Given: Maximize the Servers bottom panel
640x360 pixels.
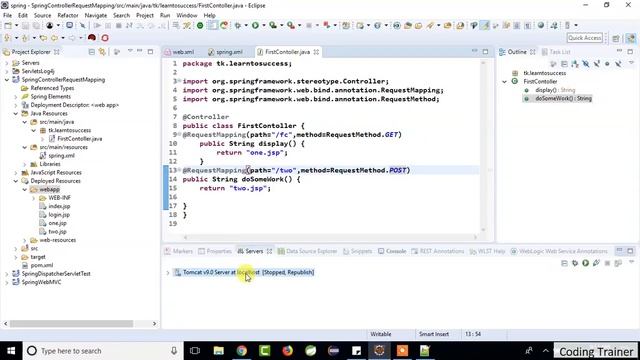Looking at the screenshot, I should pyautogui.click(x=630, y=250).
